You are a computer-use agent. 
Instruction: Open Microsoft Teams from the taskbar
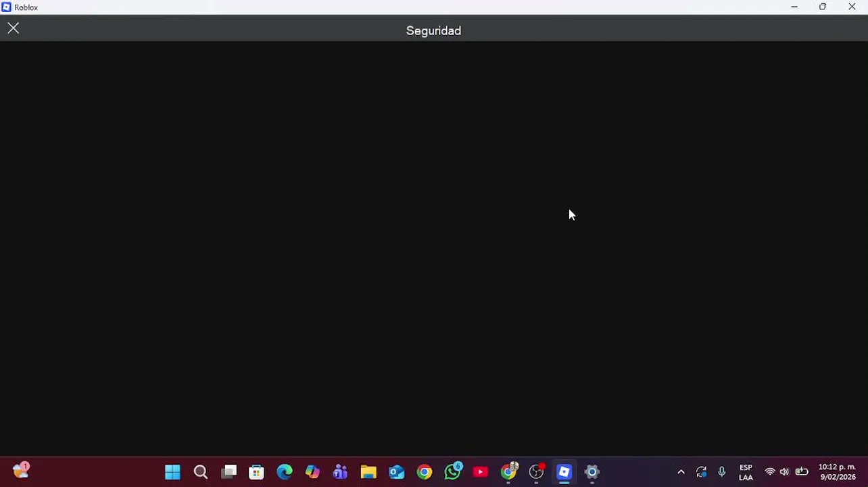pos(340,472)
